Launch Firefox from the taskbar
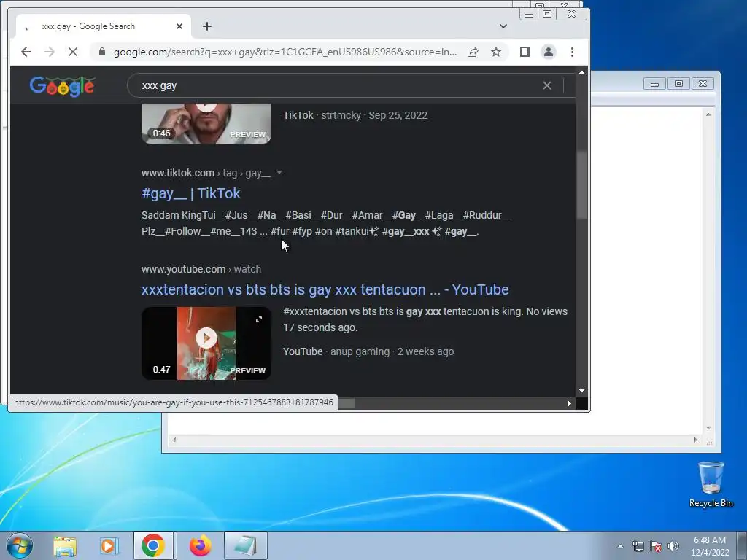This screenshot has height=560, width=747. 200,545
